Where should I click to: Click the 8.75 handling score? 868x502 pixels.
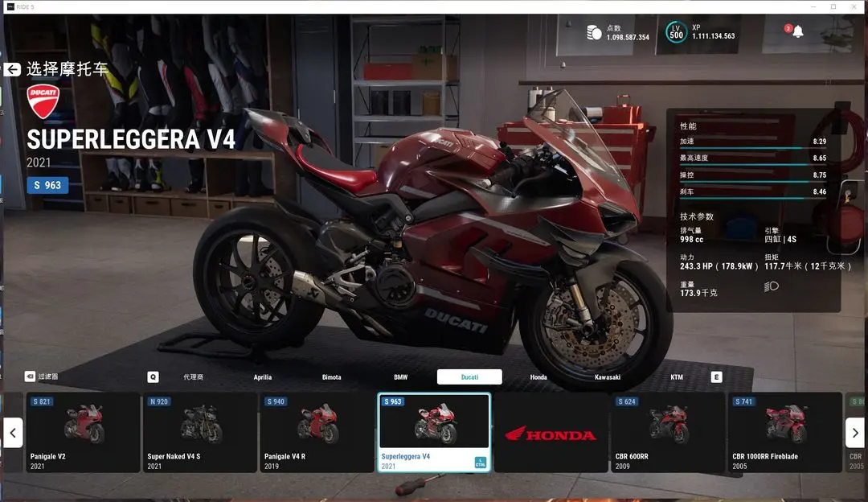coord(819,175)
